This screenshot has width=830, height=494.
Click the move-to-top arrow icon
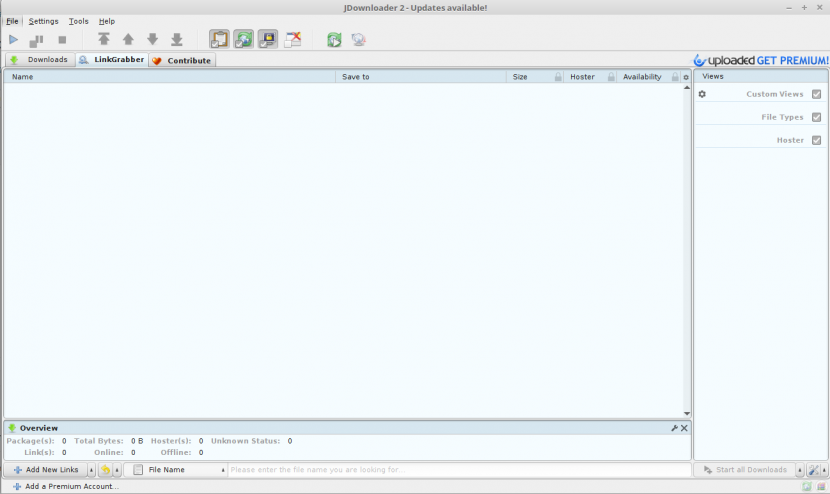[x=104, y=40]
